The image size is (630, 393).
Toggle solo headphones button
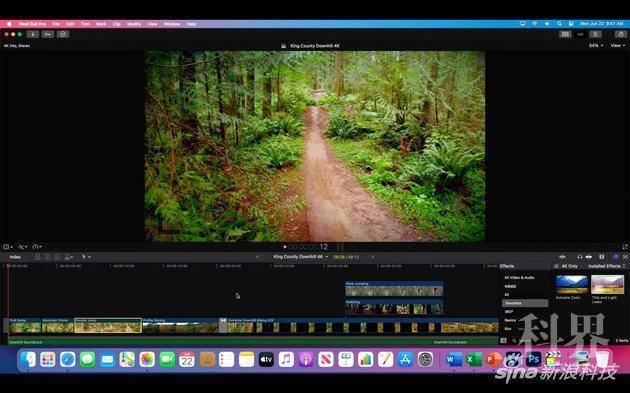pyautogui.click(x=579, y=257)
